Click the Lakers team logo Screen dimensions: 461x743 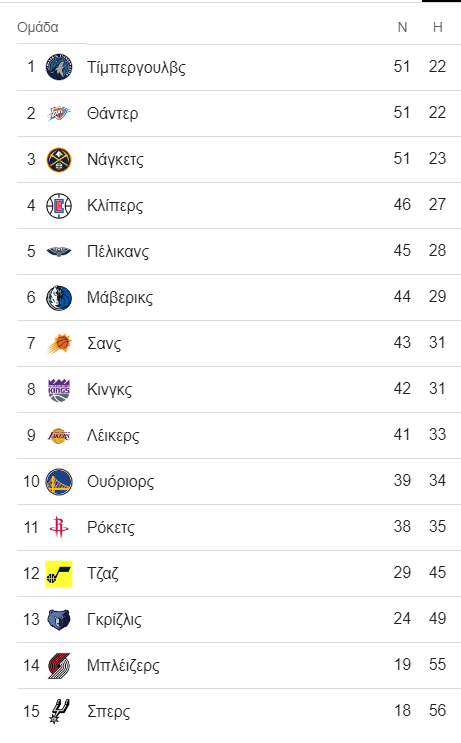59,435
